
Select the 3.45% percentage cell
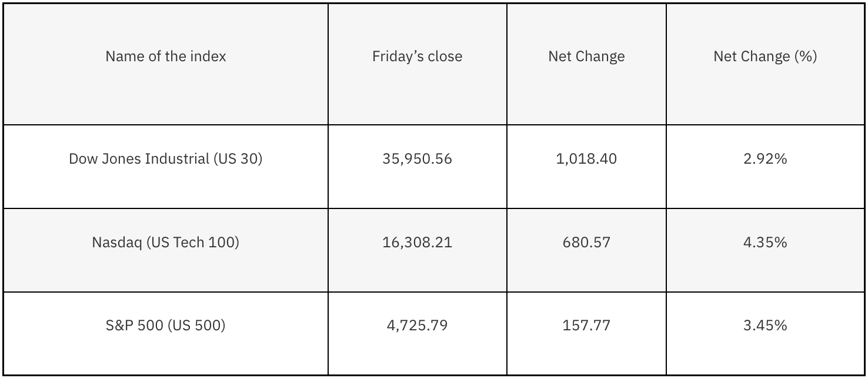click(x=764, y=326)
